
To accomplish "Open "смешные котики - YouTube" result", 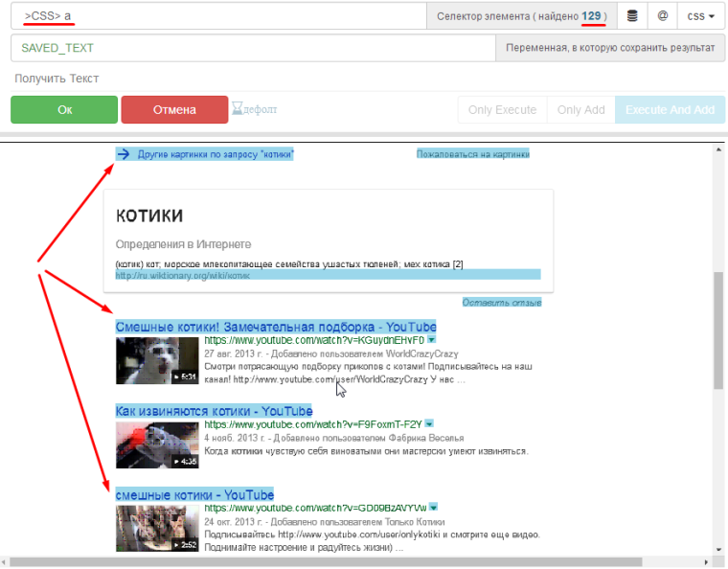I will (x=194, y=494).
